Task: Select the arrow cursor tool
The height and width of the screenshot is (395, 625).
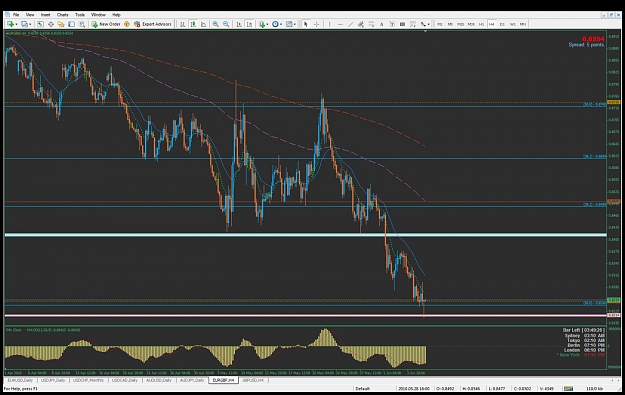Action: [306, 24]
